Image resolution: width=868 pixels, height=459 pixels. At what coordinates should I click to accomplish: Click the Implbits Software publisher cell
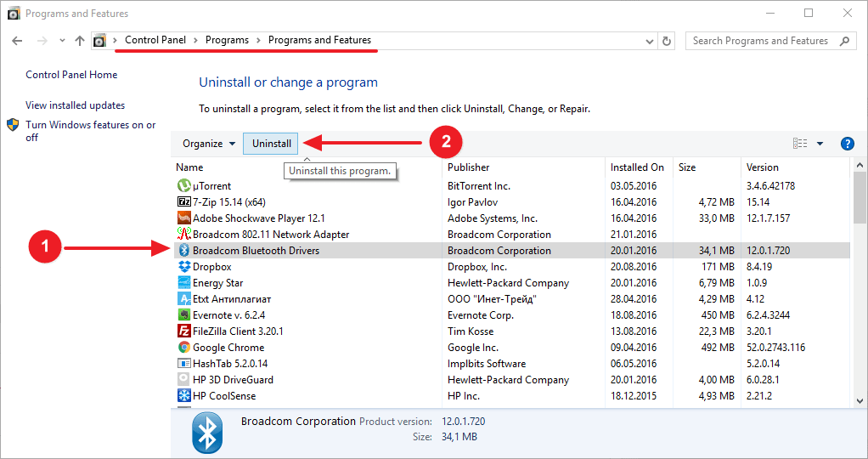487,364
